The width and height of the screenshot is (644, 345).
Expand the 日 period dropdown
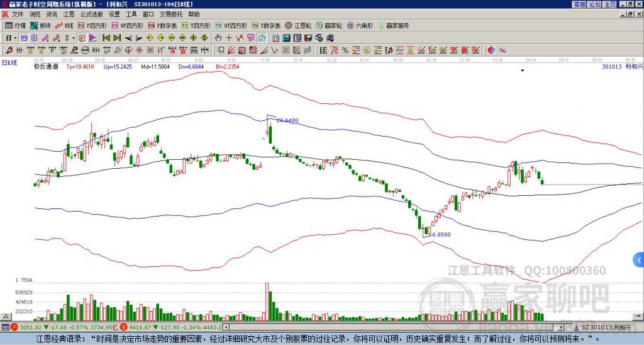(x=16, y=38)
